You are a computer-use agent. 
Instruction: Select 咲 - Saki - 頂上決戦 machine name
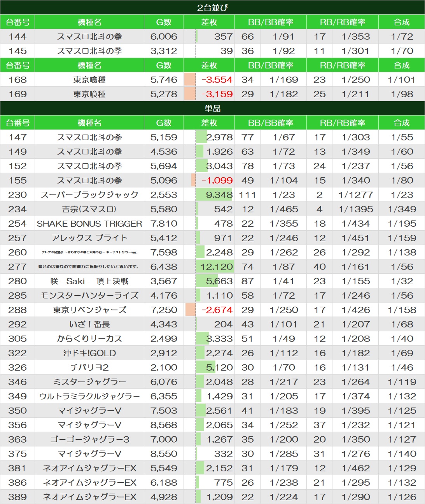(x=89, y=281)
